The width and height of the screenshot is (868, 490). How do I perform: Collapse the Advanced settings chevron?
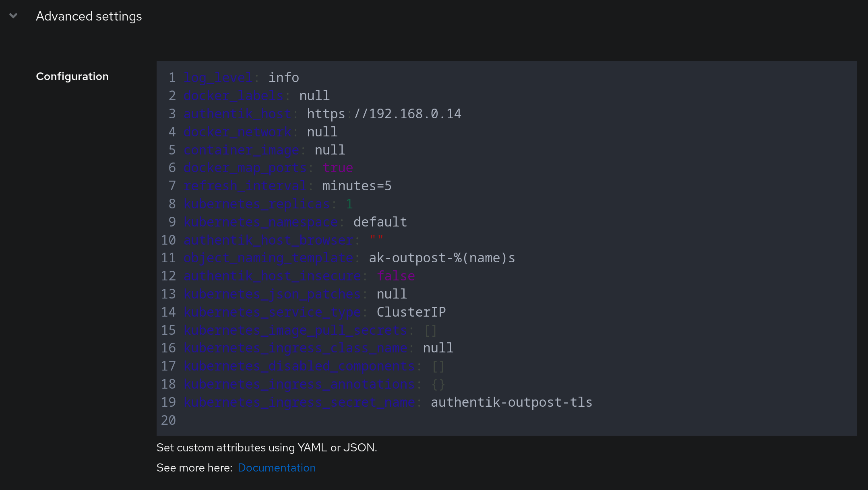pos(13,16)
